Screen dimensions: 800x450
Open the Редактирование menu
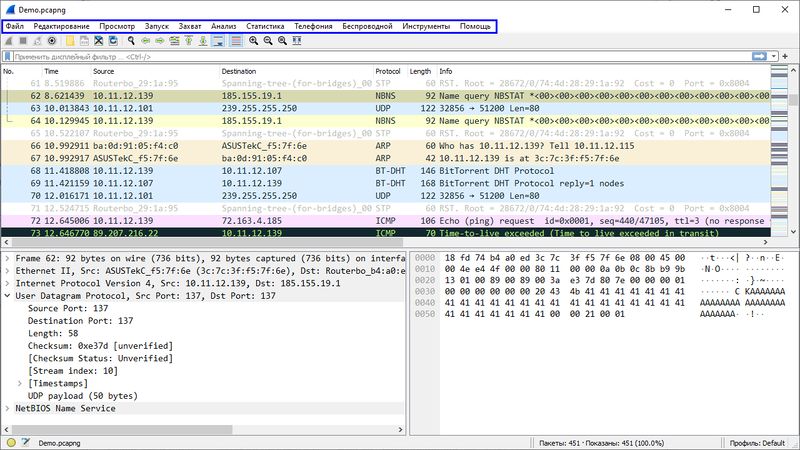click(61, 26)
